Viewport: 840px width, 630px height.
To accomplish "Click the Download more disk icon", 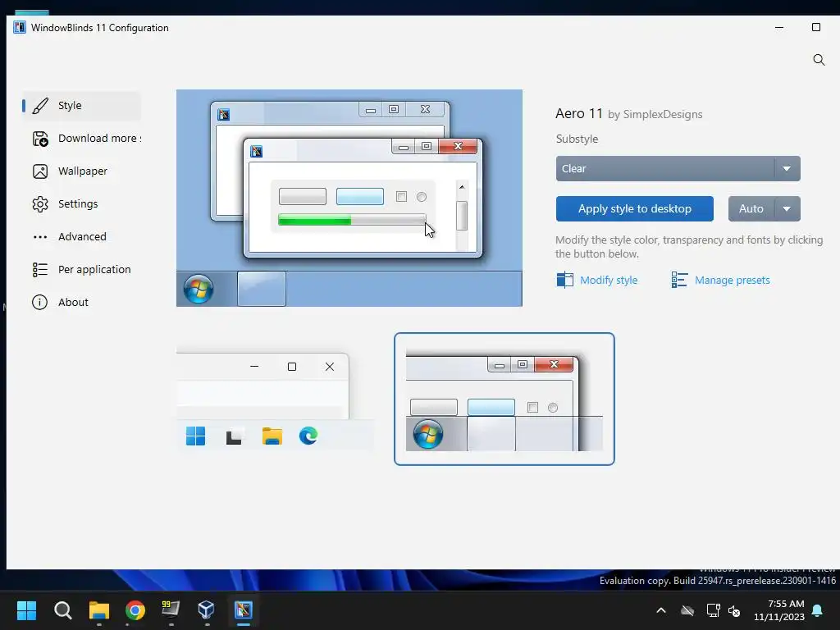I will coord(40,139).
